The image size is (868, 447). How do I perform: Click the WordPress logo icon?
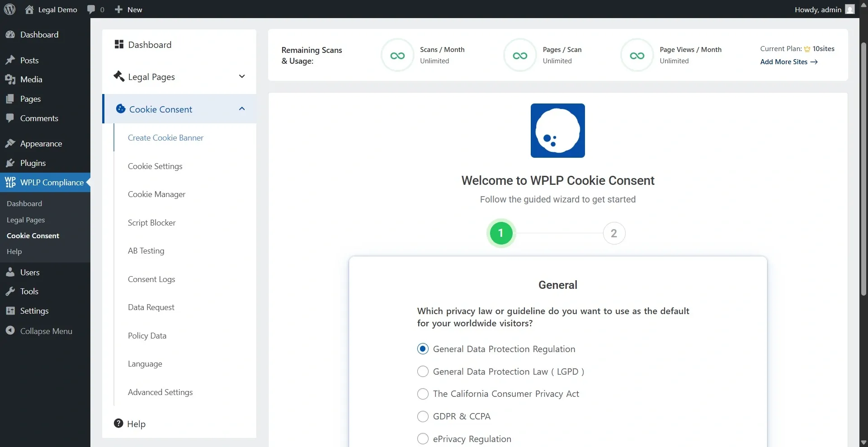[9, 9]
